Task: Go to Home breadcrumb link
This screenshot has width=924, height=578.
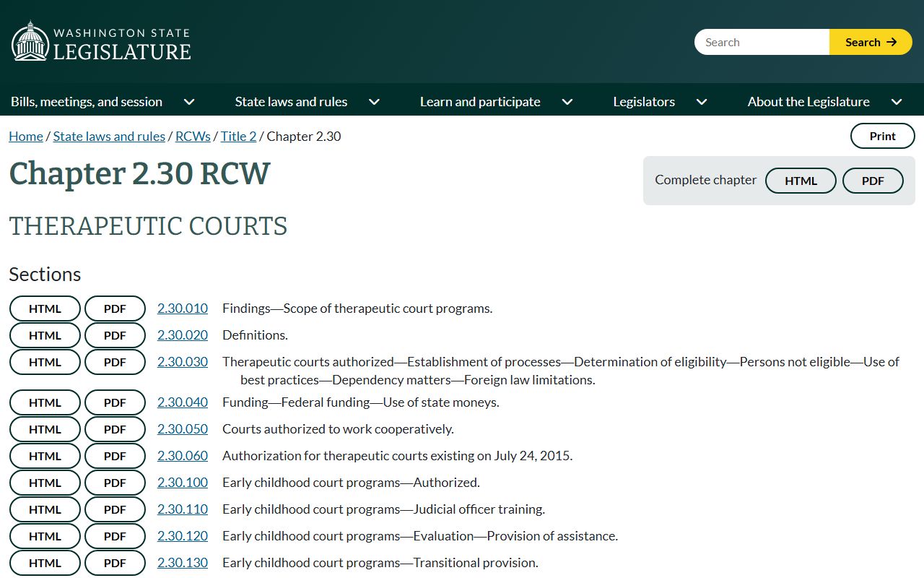Action: (x=26, y=136)
